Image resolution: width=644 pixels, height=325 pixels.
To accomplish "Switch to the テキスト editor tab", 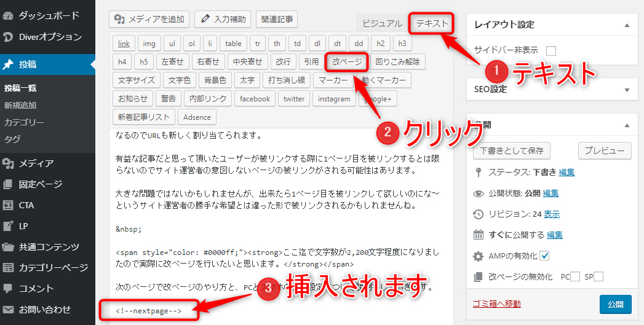I will click(x=432, y=24).
